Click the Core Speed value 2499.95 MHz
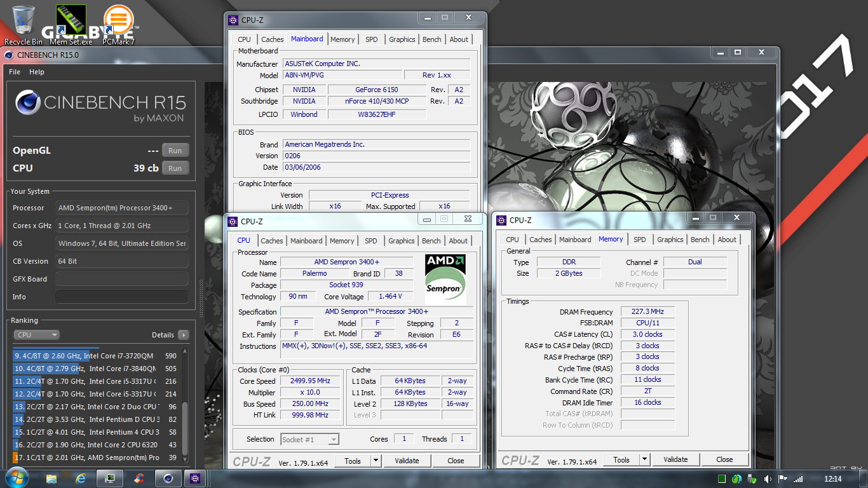Screen dimensions: 868x488 tap(311, 381)
